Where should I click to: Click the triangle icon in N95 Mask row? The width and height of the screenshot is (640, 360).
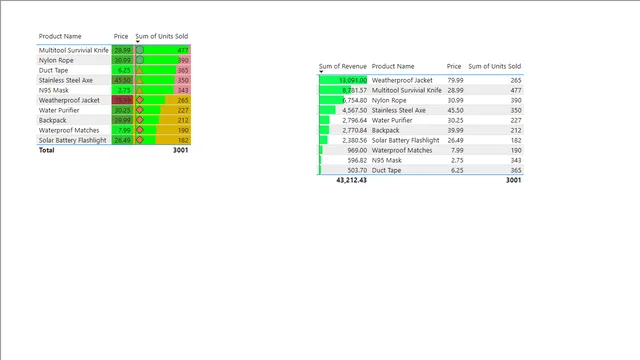click(140, 90)
